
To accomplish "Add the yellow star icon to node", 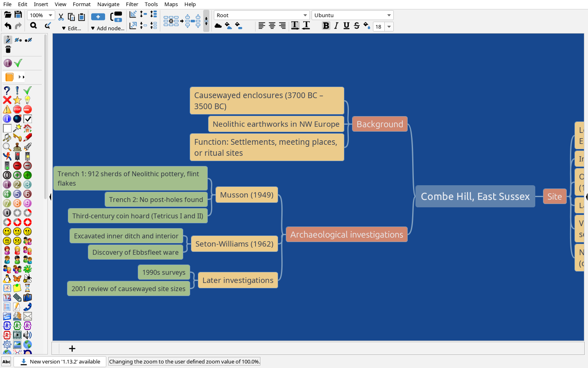I will 17,100.
